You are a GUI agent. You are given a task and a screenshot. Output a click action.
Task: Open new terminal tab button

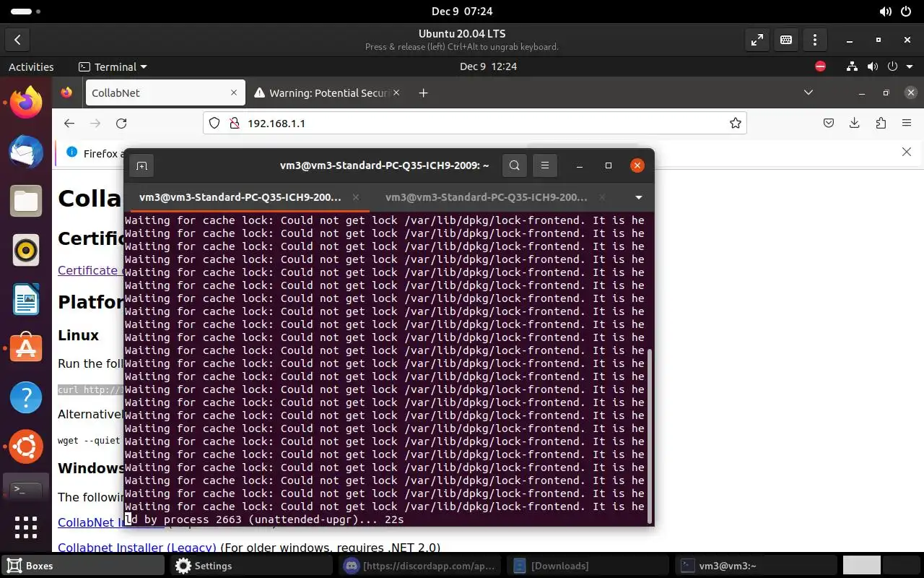(x=142, y=165)
